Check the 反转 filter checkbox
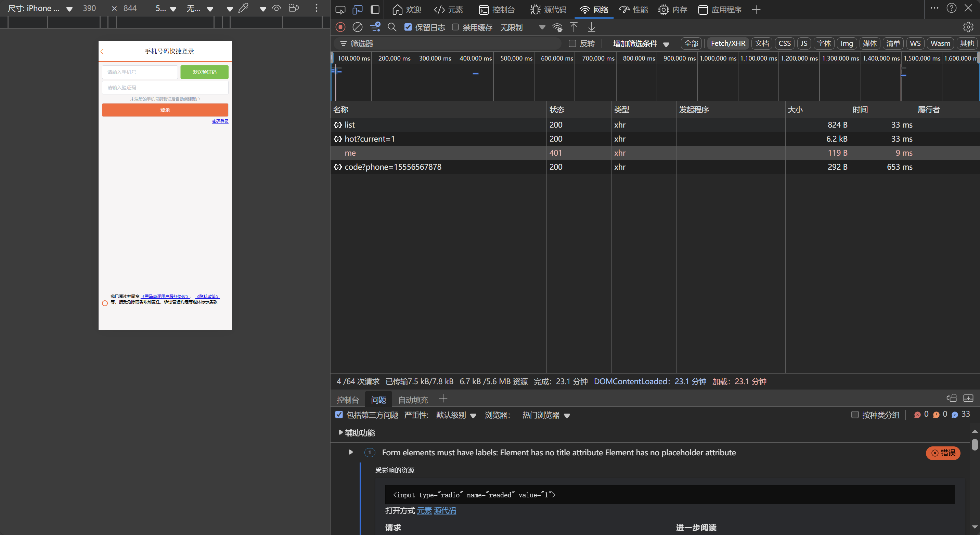The height and width of the screenshot is (535, 980). (x=572, y=43)
